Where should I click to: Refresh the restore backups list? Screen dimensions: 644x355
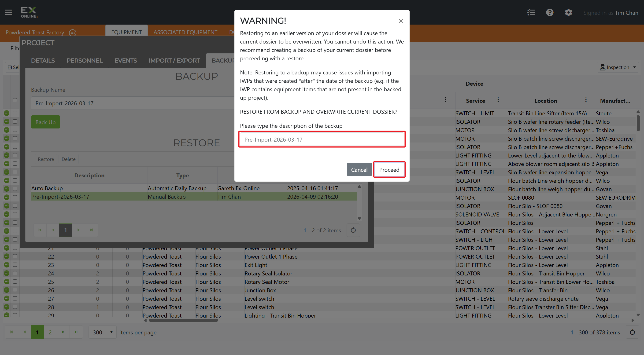pos(353,230)
